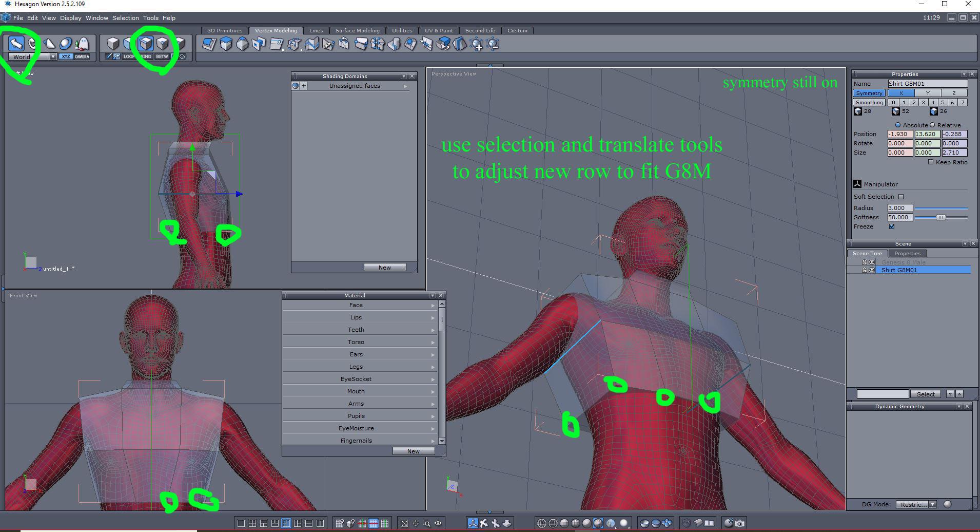Select the Relative radio button

(x=933, y=125)
